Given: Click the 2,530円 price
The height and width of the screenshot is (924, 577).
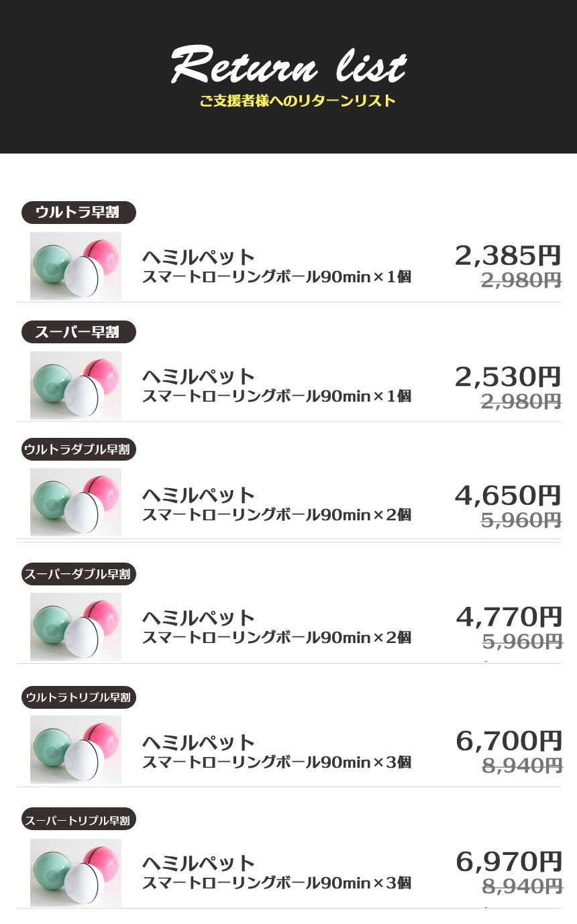Looking at the screenshot, I should coord(507,377).
